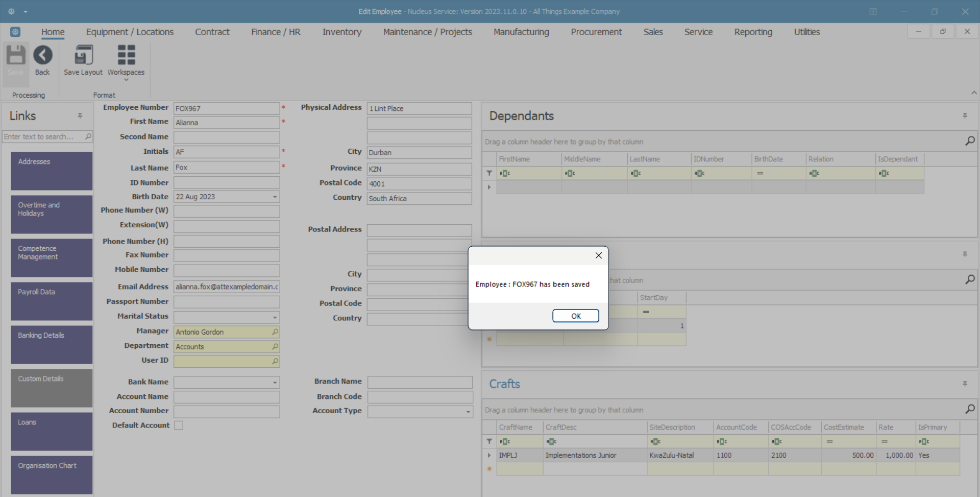Open the Banking Details link tile
The height and width of the screenshot is (497, 980).
pyautogui.click(x=52, y=345)
